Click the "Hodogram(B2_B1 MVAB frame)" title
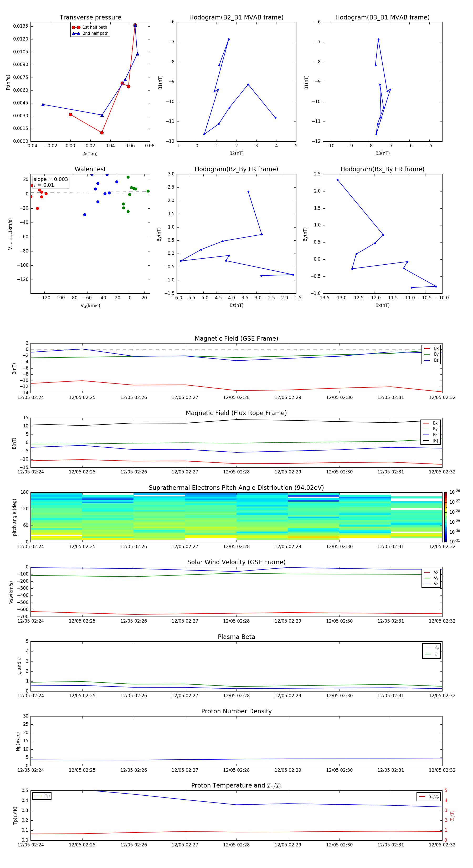Image resolution: width=473 pixels, height=868 pixels. 236,18
